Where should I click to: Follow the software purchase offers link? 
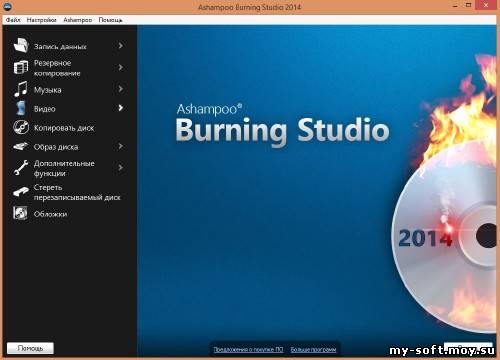pyautogui.click(x=248, y=349)
